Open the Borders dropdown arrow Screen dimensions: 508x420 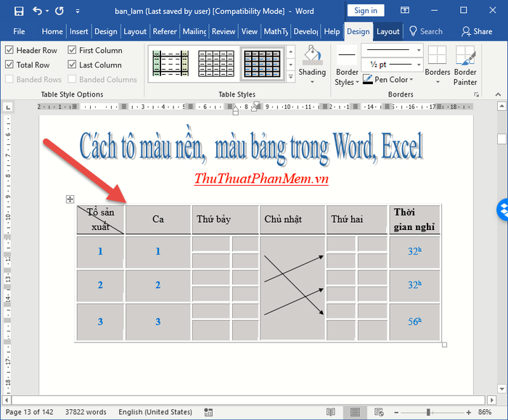(x=438, y=82)
